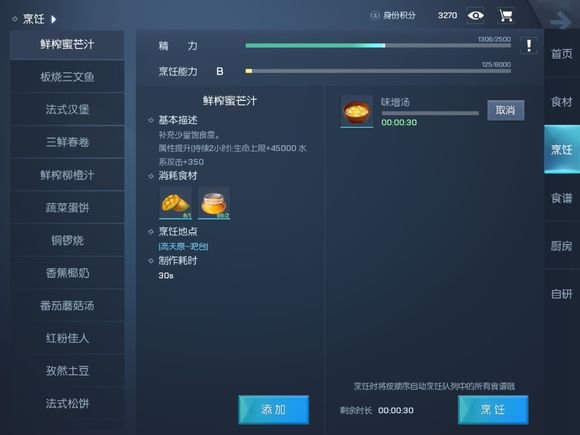Switch to the 烹饪 tab
580x435 pixels.
[x=562, y=149]
